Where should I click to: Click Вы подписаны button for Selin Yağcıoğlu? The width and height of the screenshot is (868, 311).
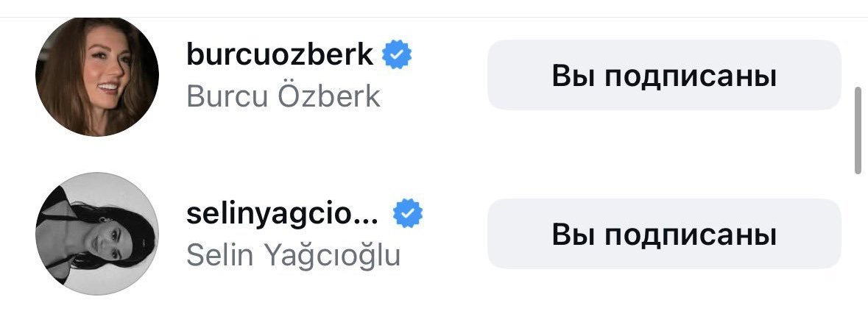(664, 234)
